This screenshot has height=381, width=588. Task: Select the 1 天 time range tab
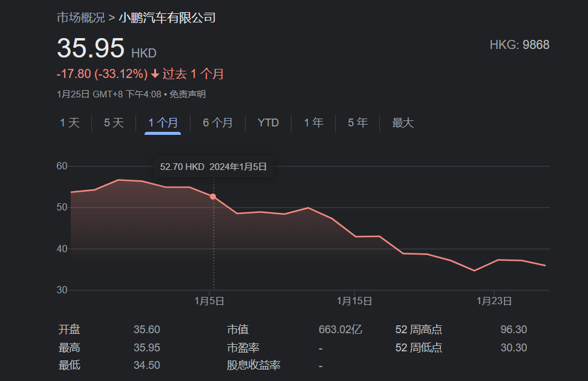coord(70,123)
